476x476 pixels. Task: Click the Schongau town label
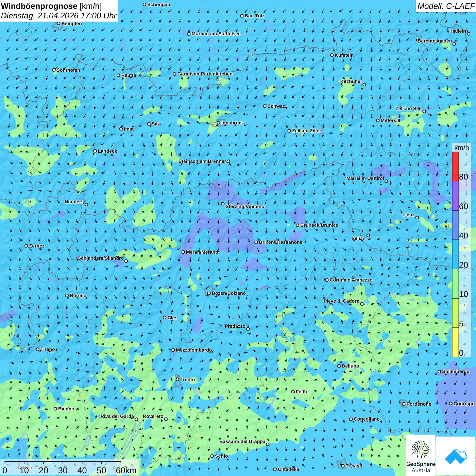(159, 4)
